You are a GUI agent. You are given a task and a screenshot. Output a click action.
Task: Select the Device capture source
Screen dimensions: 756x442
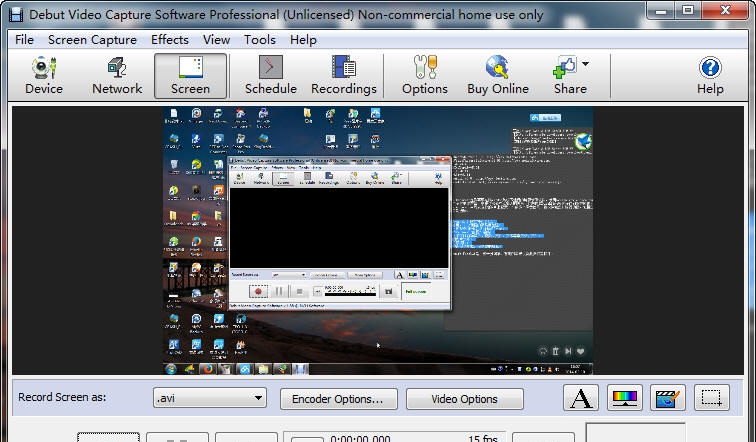(44, 76)
